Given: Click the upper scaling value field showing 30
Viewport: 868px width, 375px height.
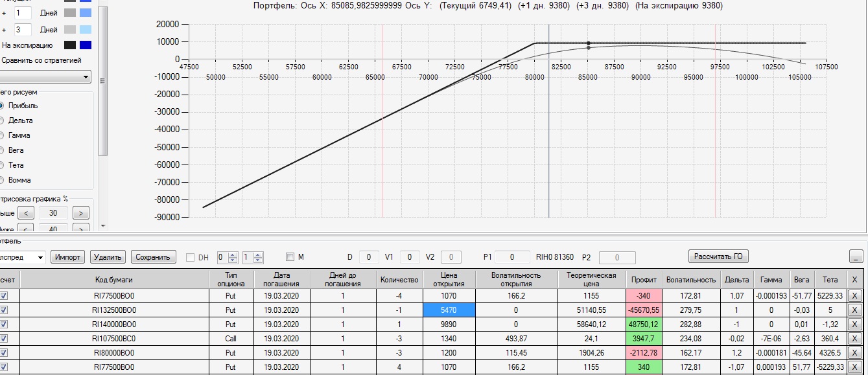Looking at the screenshot, I should coord(53,212).
